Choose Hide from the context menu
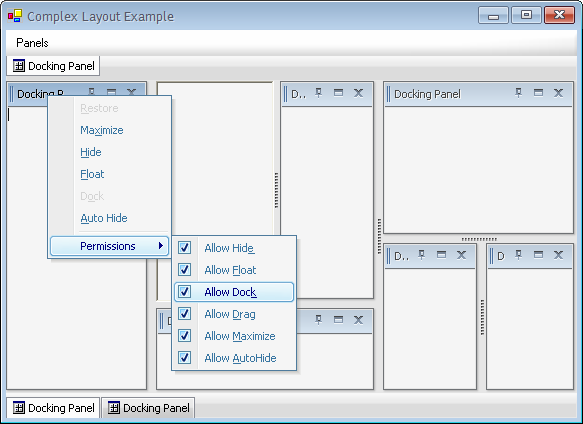The height and width of the screenshot is (424, 583). (x=110, y=152)
